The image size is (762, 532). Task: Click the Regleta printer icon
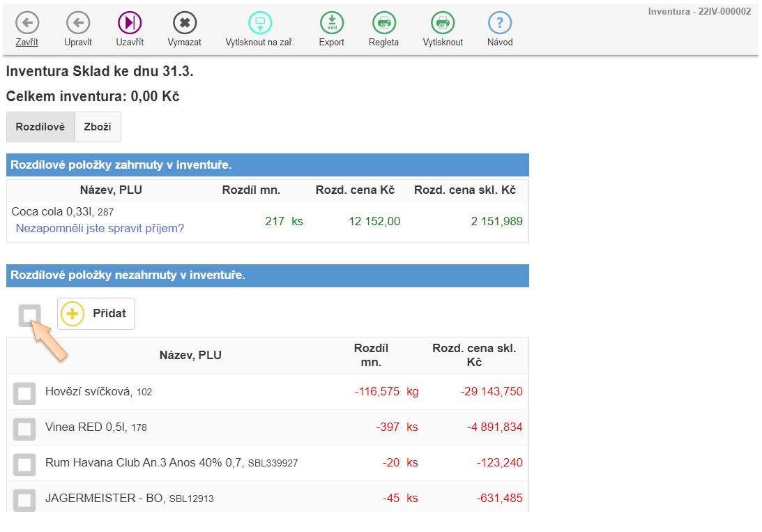point(383,23)
